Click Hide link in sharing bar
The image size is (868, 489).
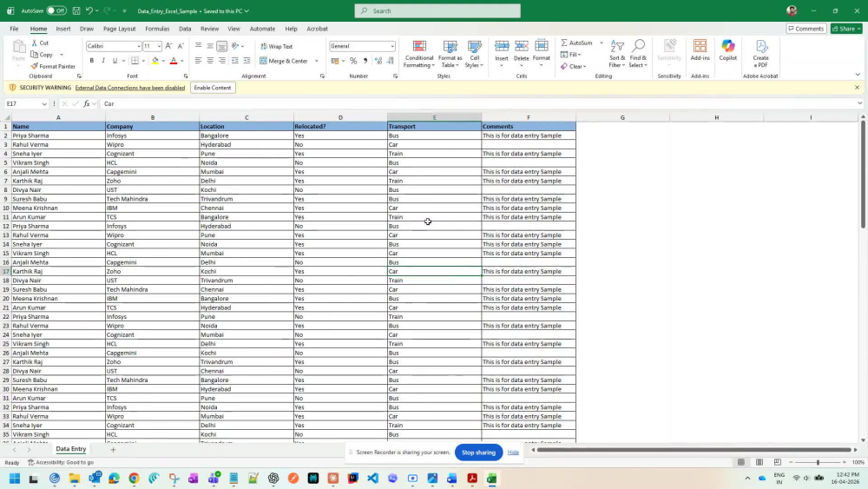click(513, 453)
